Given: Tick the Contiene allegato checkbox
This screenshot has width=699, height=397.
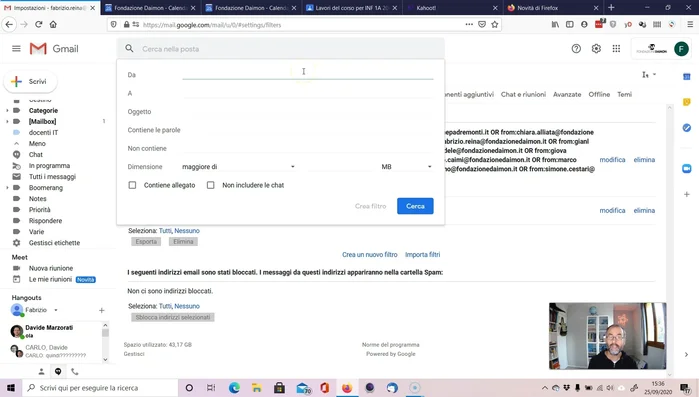Looking at the screenshot, I should tap(132, 185).
